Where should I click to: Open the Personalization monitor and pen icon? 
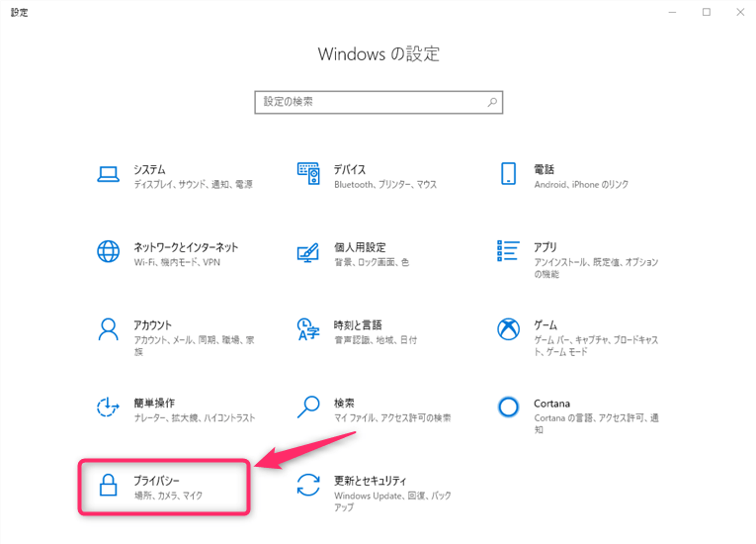click(x=308, y=252)
